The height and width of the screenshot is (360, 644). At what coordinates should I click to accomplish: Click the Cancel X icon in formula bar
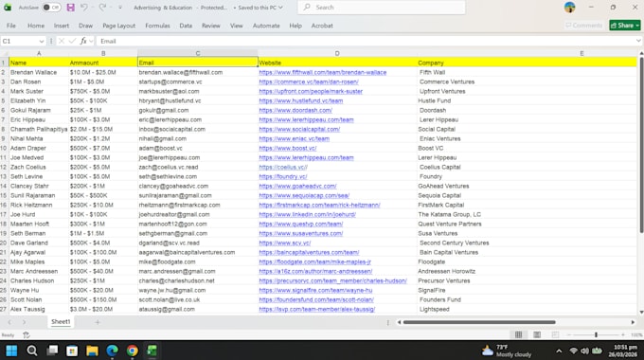(62, 41)
